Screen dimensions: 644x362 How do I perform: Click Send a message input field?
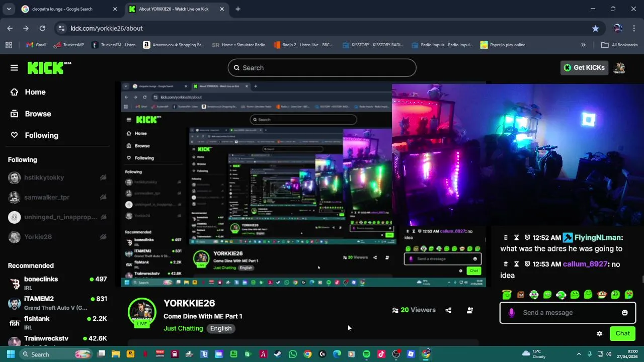(568, 313)
